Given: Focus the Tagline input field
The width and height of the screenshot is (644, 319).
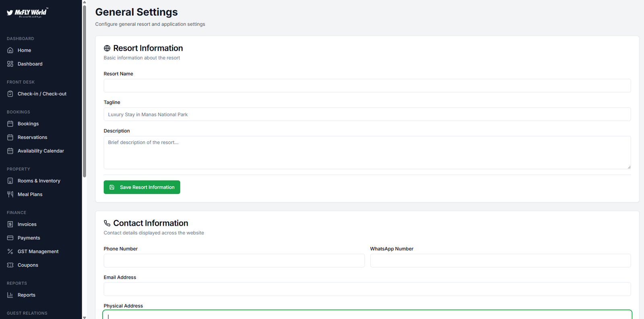Looking at the screenshot, I should (x=367, y=114).
